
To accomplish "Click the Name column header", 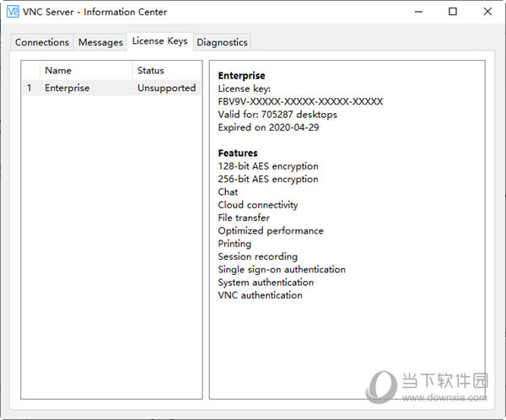I will 86,70.
